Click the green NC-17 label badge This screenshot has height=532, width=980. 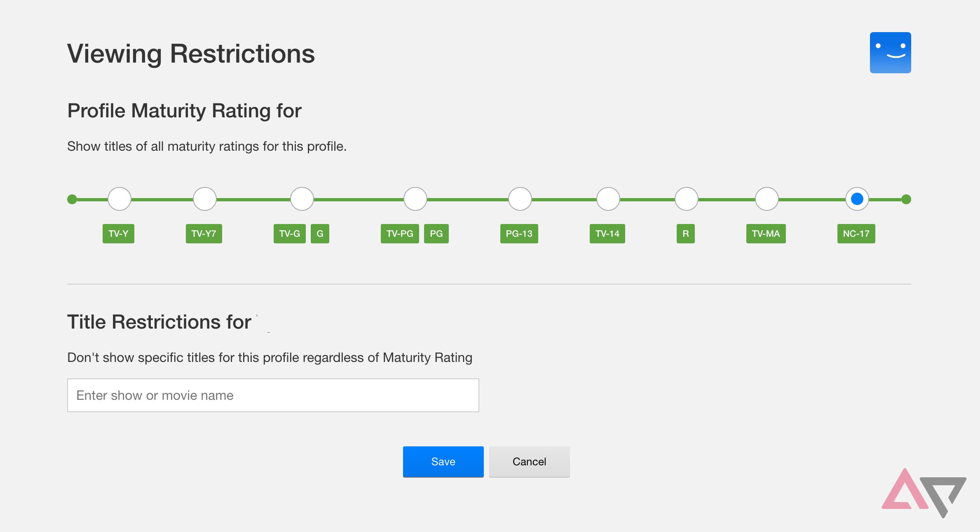pyautogui.click(x=856, y=233)
